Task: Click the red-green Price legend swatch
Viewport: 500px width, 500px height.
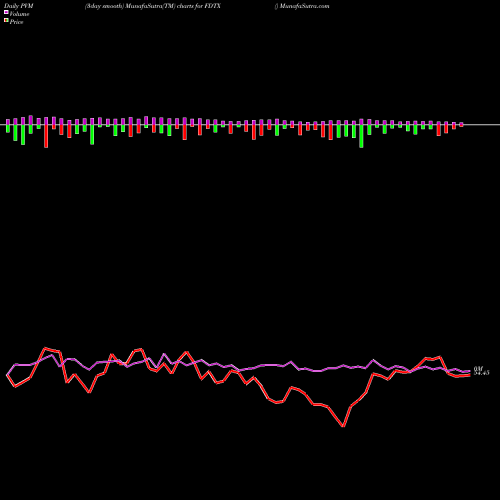Action: [x=6, y=21]
